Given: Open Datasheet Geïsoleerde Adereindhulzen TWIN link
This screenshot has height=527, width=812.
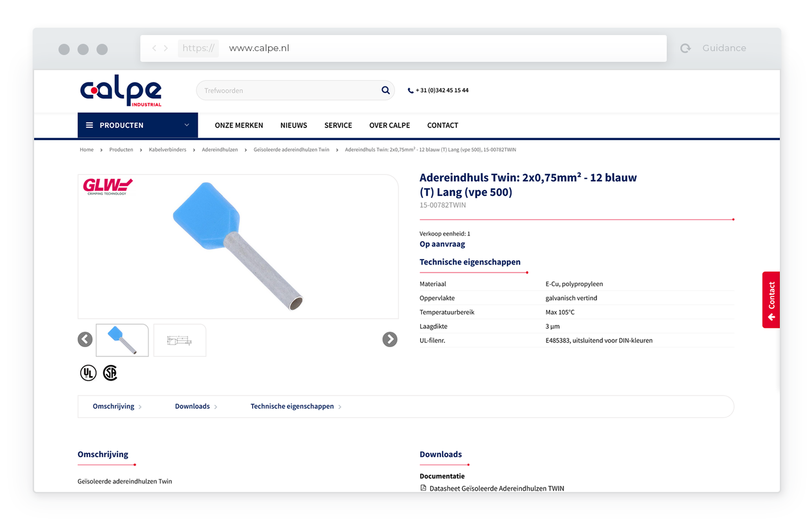Looking at the screenshot, I should click(496, 488).
